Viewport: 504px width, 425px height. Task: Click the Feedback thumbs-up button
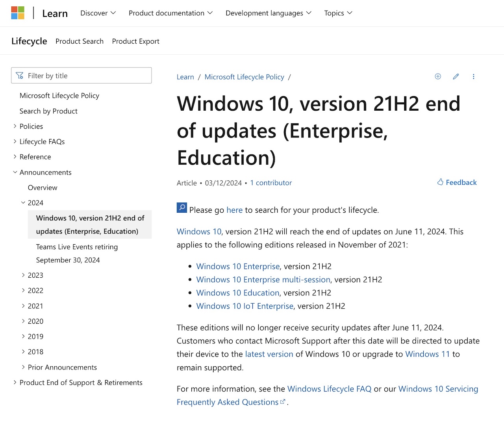pos(457,182)
